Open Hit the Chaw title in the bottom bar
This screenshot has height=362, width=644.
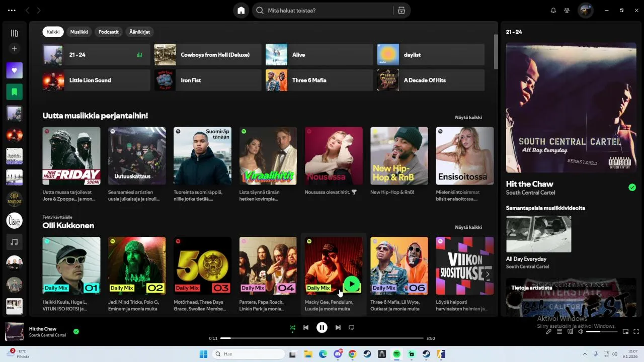coord(43,329)
